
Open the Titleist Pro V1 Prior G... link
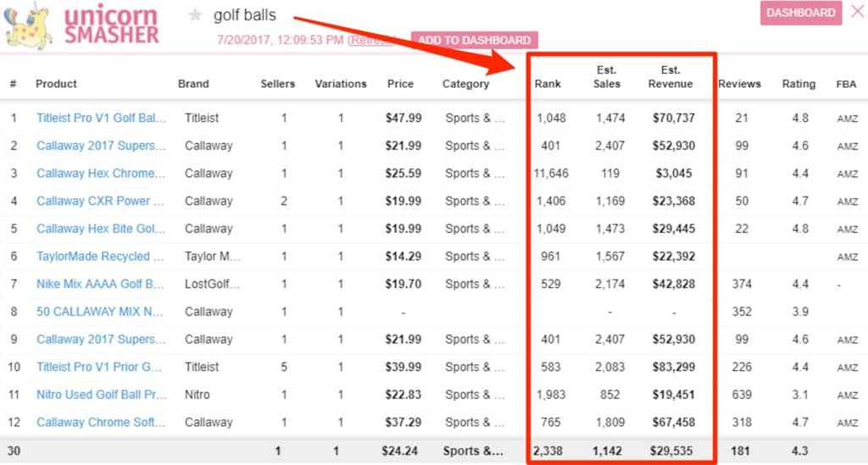99,367
